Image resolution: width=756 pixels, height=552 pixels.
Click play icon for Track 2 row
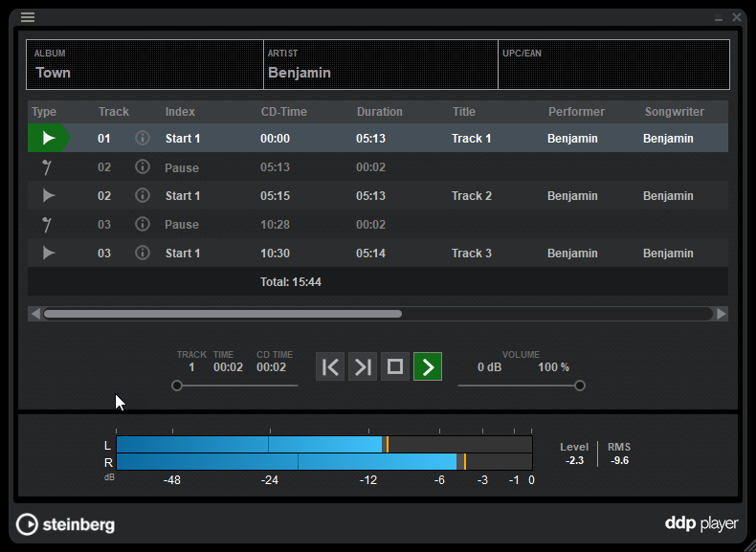pos(49,196)
